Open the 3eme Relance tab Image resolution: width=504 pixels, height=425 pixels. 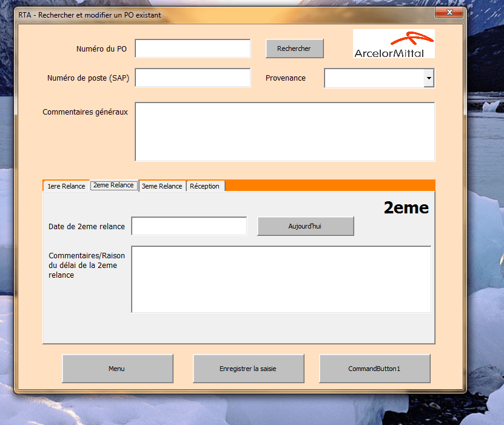click(x=162, y=186)
